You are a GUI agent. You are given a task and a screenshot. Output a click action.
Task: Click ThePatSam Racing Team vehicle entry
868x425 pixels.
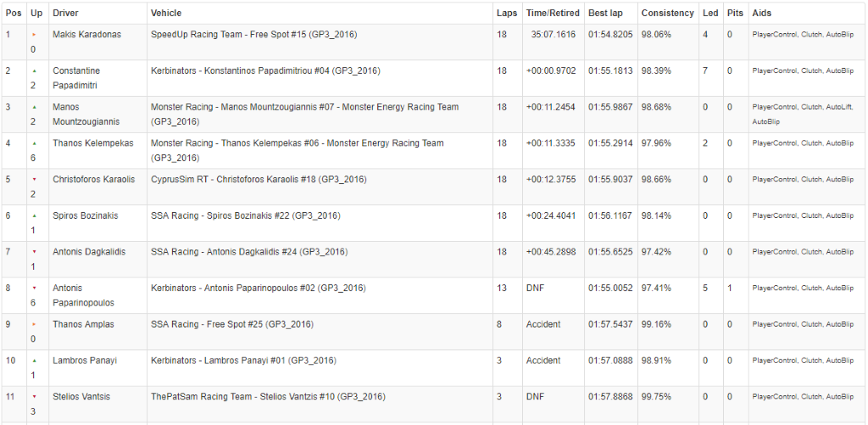pos(268,396)
